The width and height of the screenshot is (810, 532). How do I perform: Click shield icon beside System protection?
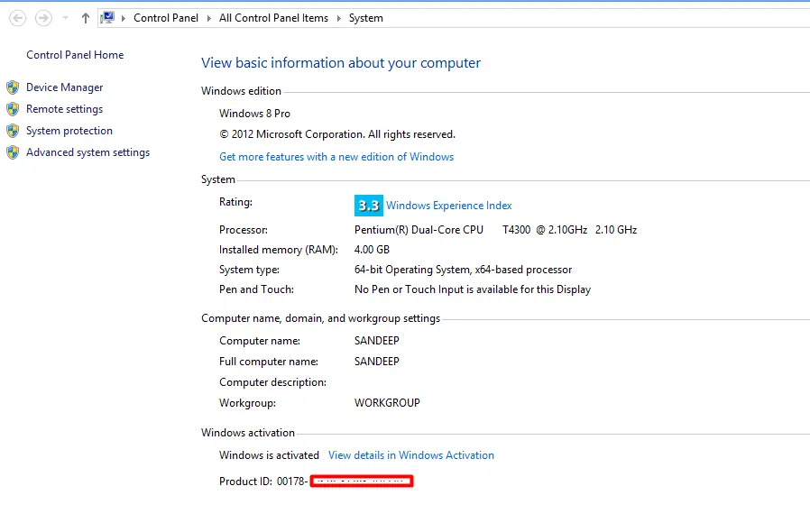13,131
